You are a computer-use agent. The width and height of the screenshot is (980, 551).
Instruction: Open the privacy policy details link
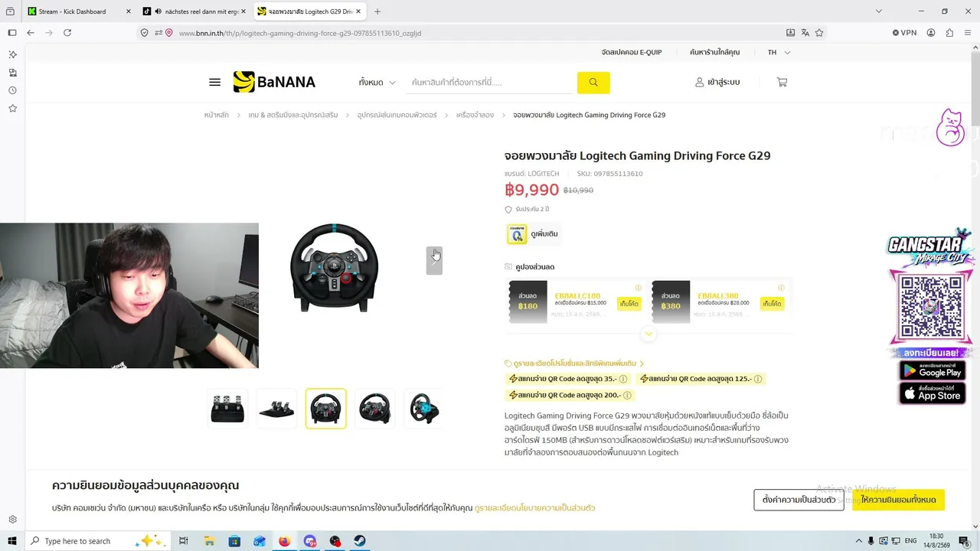click(x=534, y=508)
